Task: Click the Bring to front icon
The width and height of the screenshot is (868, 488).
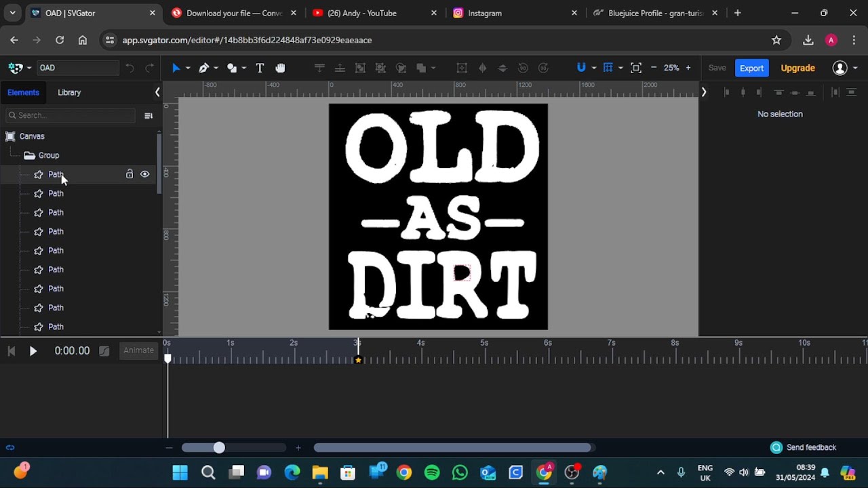Action: [x=319, y=68]
